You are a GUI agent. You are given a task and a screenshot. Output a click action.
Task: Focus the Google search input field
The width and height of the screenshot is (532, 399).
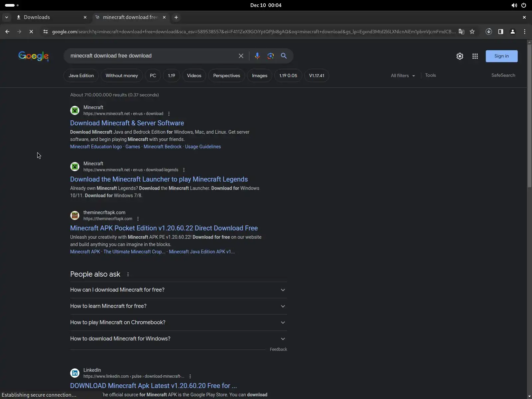click(151, 56)
